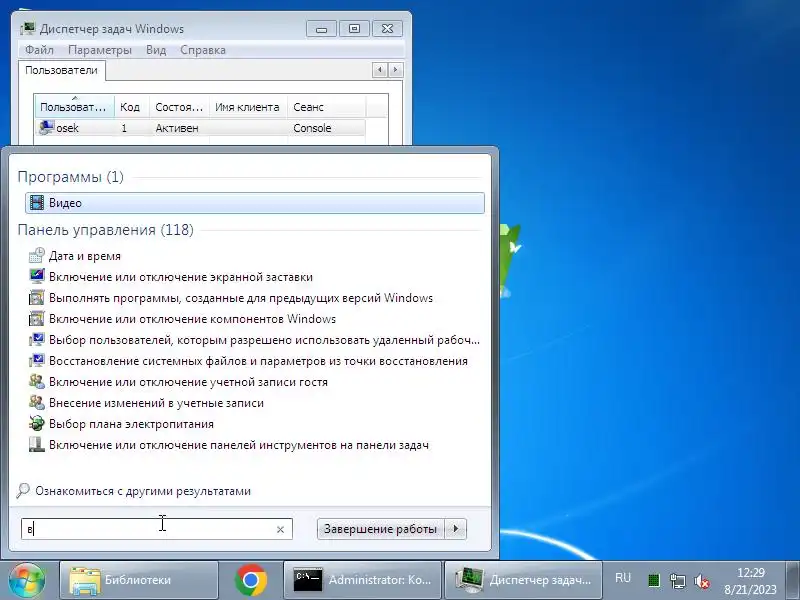Open the Файл menu

[x=39, y=50]
